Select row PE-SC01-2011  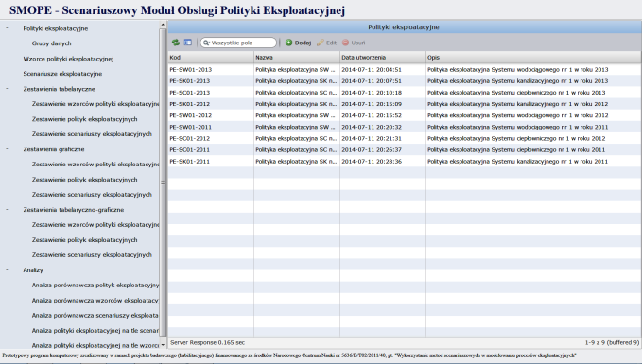tap(405, 150)
